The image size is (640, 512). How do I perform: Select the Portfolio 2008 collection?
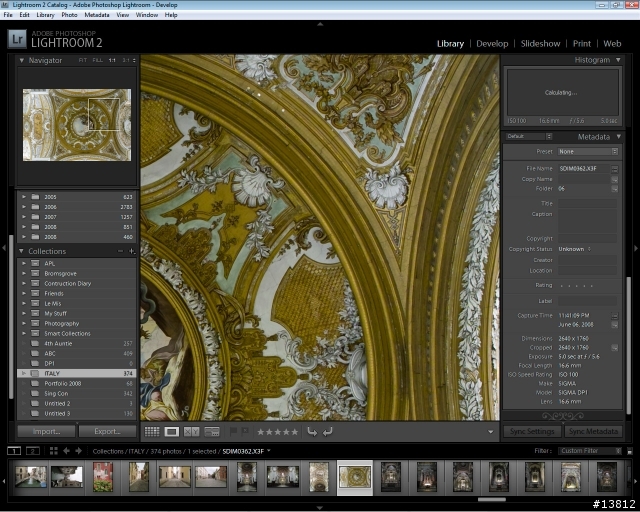pyautogui.click(x=77, y=383)
